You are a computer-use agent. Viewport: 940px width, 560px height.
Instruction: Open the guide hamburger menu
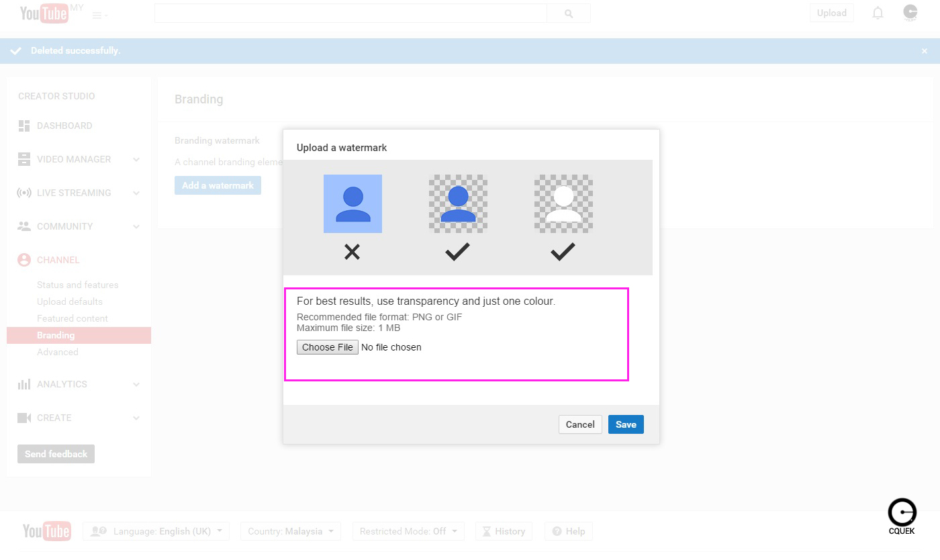100,15
